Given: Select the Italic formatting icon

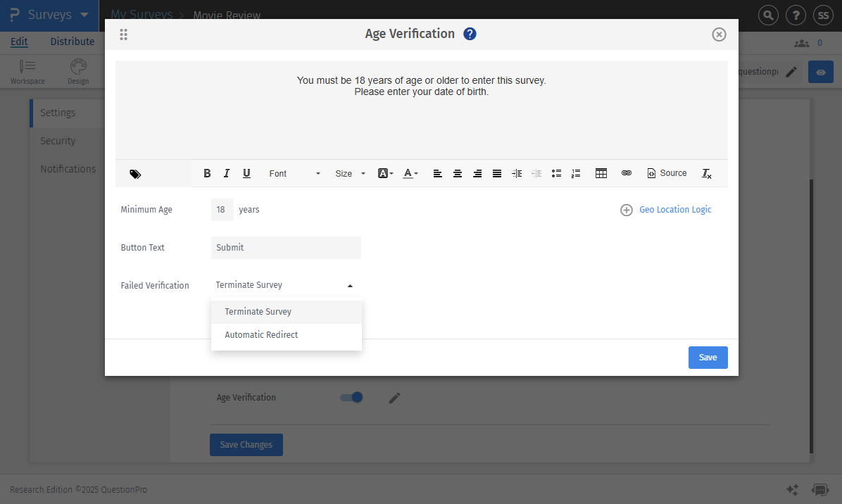Looking at the screenshot, I should [227, 173].
